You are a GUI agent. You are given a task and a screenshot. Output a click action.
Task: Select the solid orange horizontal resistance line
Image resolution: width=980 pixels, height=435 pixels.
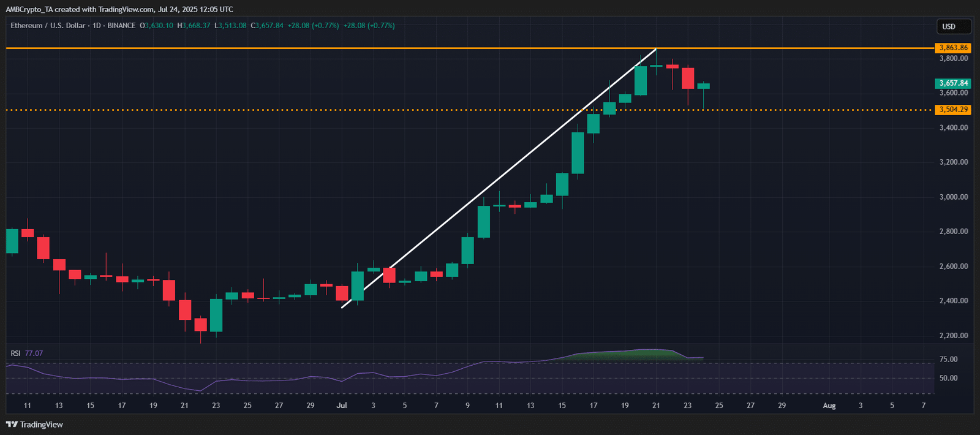pyautogui.click(x=306, y=48)
